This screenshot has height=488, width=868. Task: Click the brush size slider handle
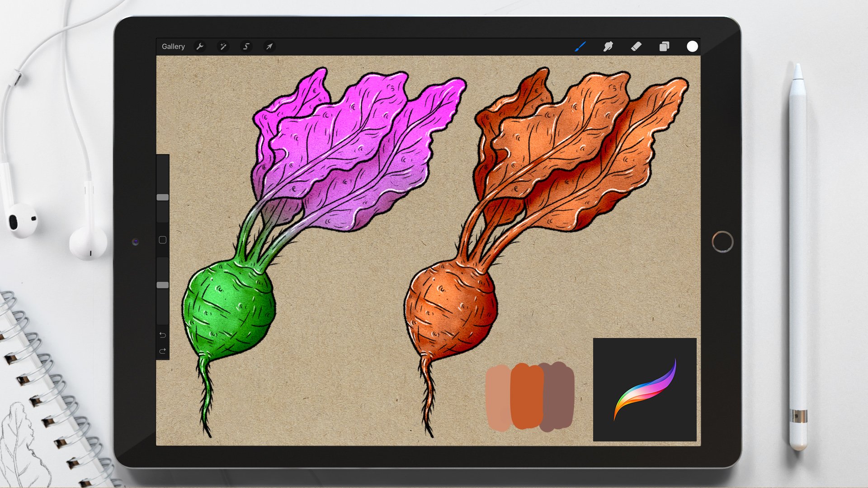(x=163, y=197)
